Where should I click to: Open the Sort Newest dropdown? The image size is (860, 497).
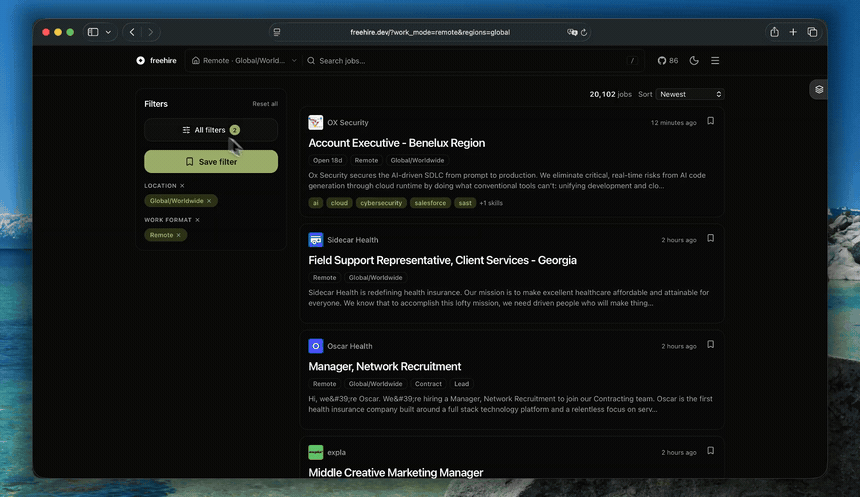(x=690, y=94)
